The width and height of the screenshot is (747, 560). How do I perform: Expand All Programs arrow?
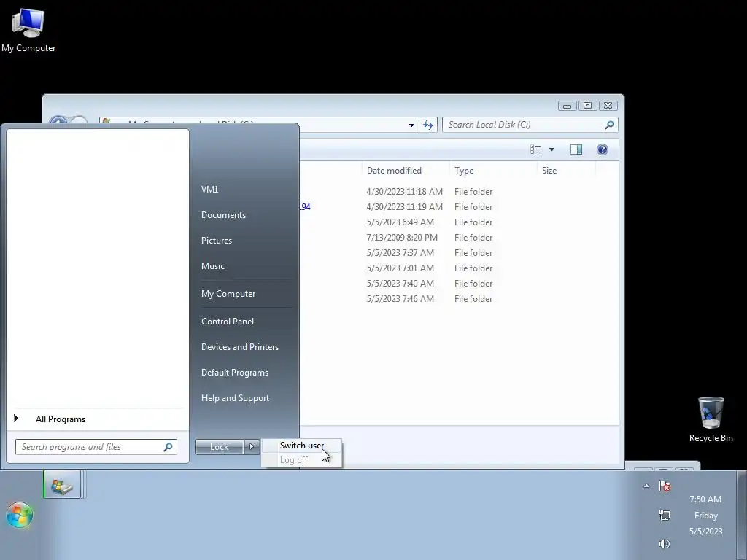(16, 418)
